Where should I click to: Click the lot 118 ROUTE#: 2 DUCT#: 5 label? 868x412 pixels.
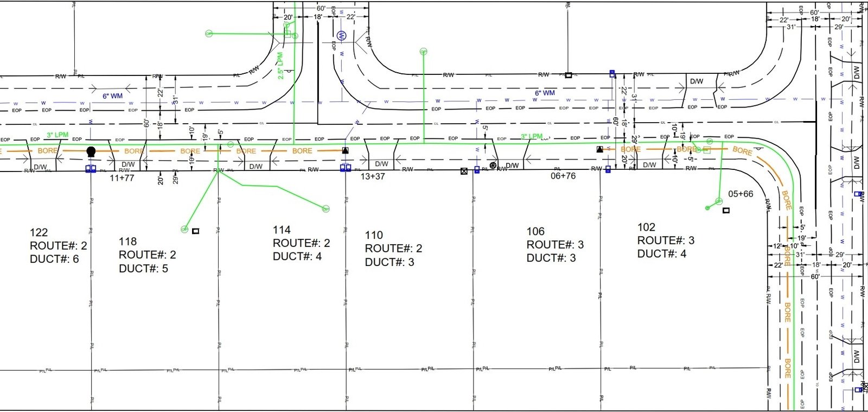[148, 255]
